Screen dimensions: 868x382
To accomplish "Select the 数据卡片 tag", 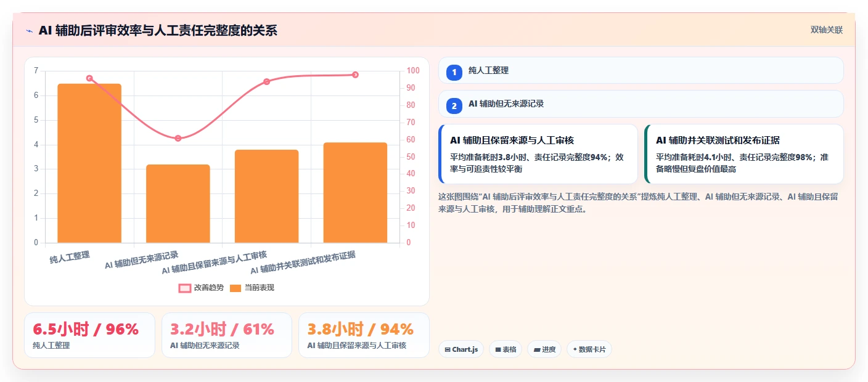I will 589,349.
